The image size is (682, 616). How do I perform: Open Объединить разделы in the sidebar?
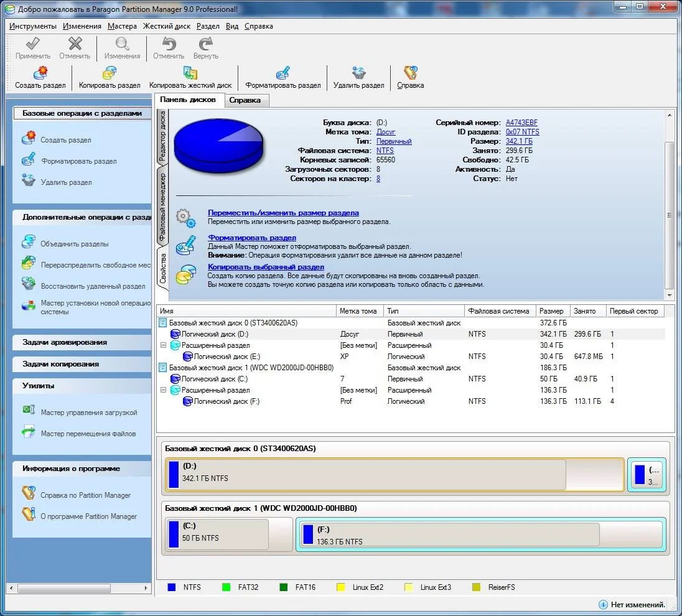point(74,244)
